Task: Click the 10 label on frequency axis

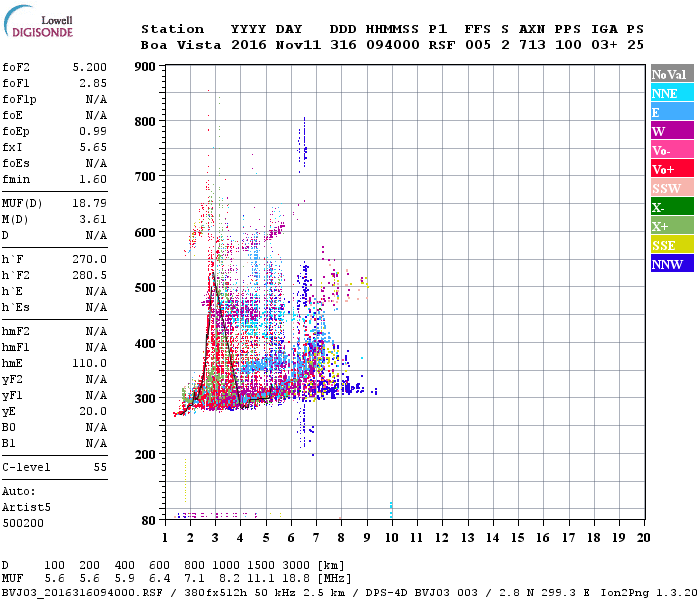Action: 392,538
